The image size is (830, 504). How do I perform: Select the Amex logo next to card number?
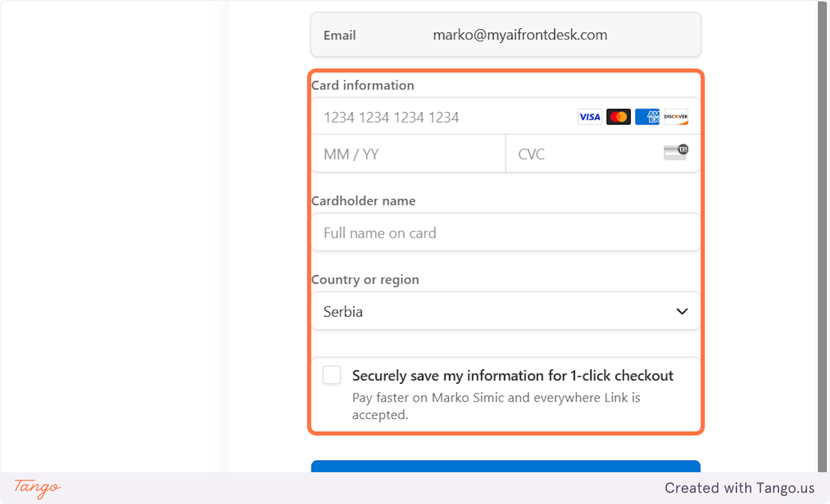click(647, 116)
